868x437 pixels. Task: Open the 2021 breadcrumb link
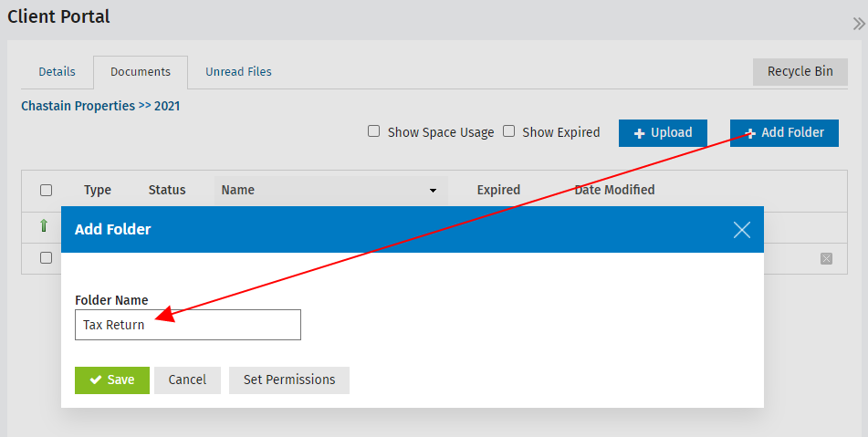pos(167,106)
